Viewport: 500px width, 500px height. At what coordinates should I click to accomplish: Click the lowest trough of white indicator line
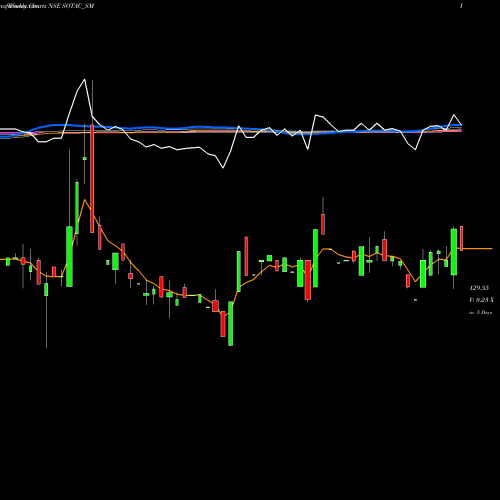pyautogui.click(x=223, y=167)
